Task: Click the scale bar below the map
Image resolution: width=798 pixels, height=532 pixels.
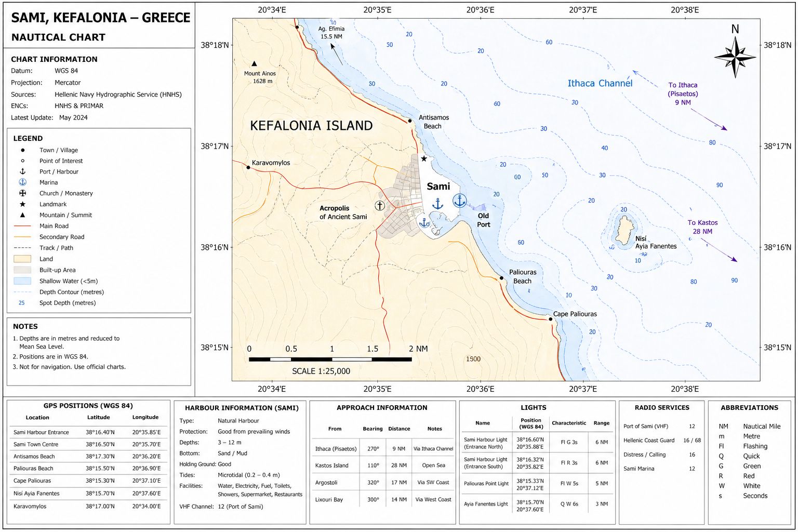Action: click(330, 359)
